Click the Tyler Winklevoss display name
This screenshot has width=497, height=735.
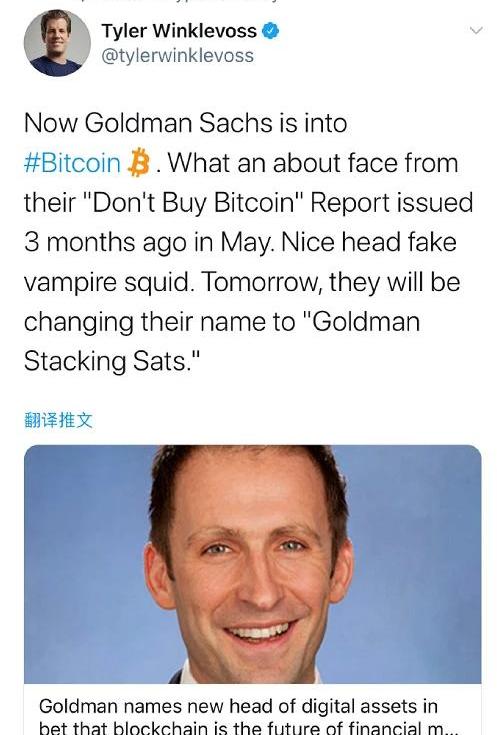(x=179, y=31)
